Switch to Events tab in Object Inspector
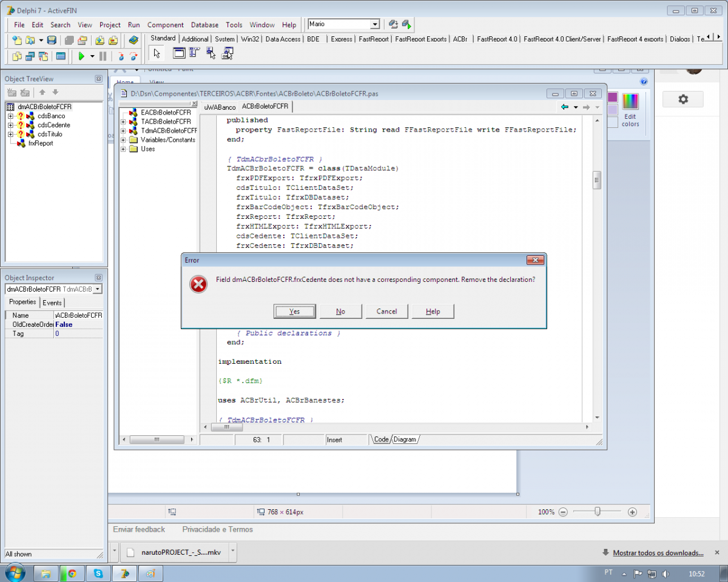Viewport: 728px width, 582px height. point(52,303)
